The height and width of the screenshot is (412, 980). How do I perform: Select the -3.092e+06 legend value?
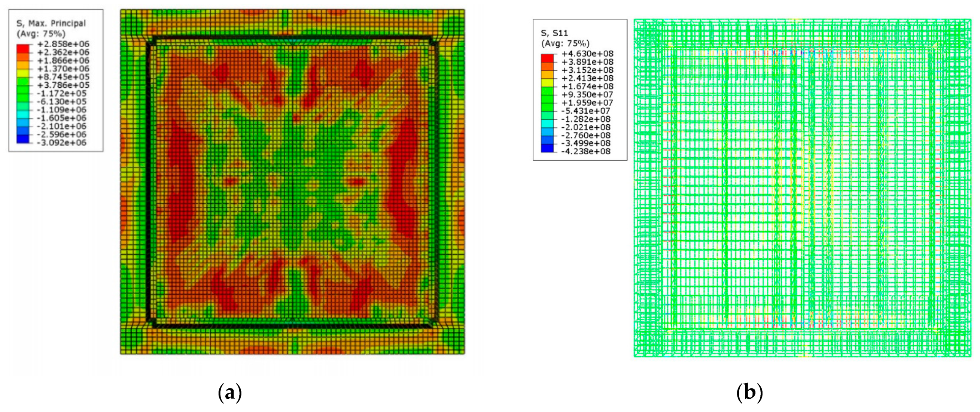(x=62, y=143)
